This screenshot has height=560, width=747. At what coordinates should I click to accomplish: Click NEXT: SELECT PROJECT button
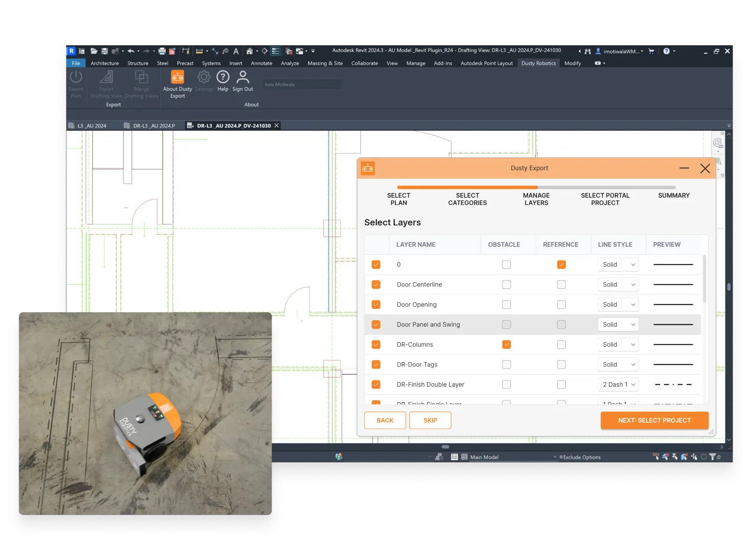tap(655, 420)
